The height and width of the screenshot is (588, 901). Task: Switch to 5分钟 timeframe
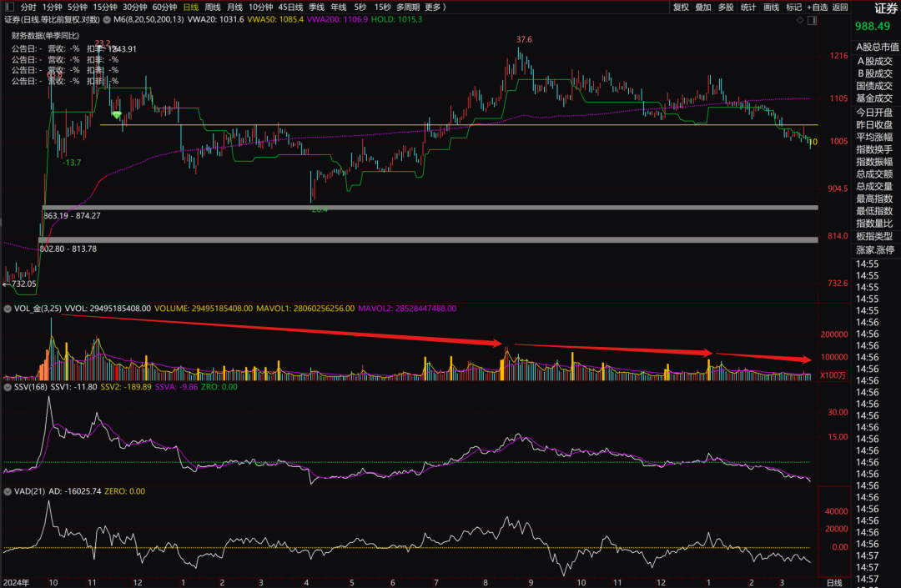tap(77, 8)
